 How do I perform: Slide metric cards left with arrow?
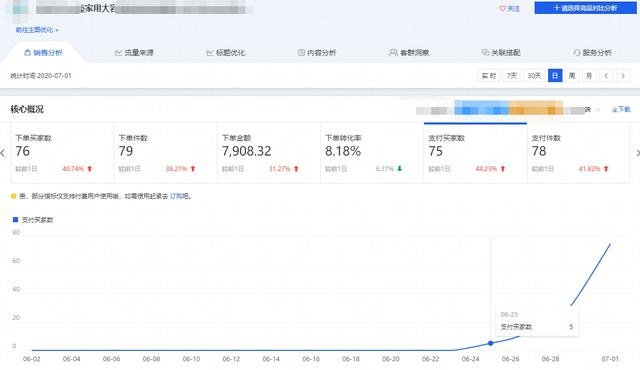pos(3,153)
